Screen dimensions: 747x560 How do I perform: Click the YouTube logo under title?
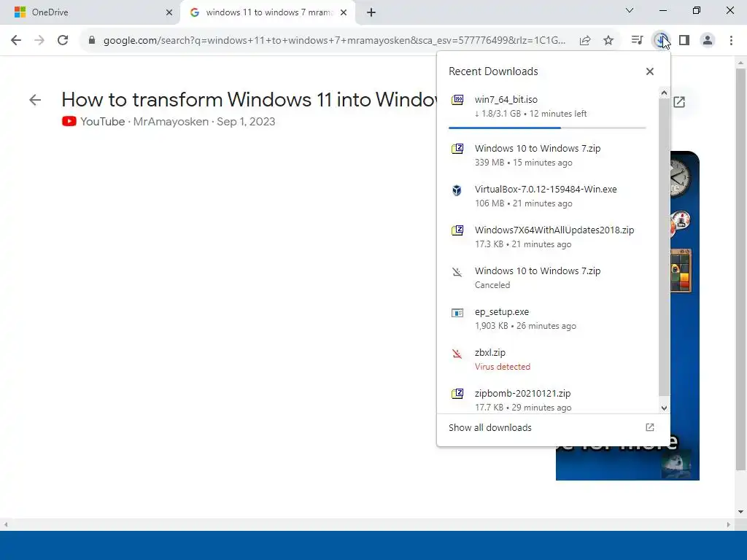pyautogui.click(x=69, y=122)
